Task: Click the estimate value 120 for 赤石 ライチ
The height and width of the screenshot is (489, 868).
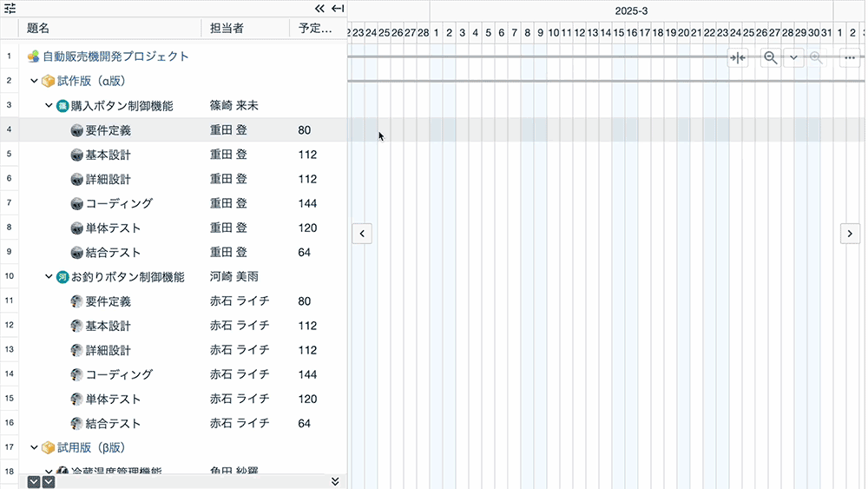Action: 307,400
